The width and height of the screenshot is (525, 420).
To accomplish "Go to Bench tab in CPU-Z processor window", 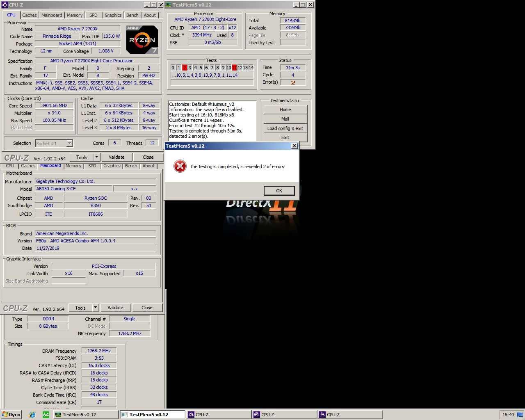I will pos(132,15).
